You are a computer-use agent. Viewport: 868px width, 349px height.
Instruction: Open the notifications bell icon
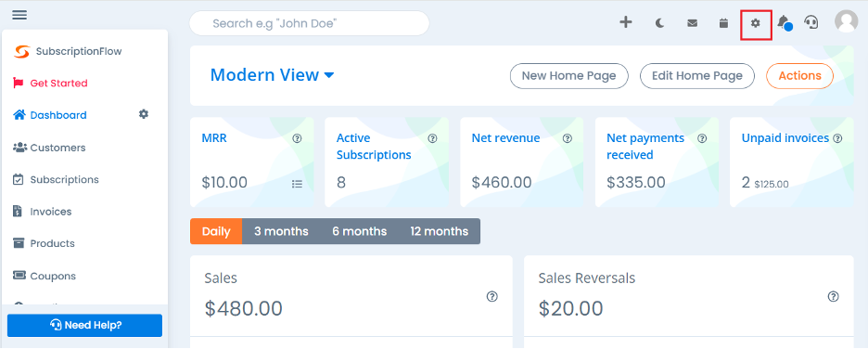pos(784,22)
